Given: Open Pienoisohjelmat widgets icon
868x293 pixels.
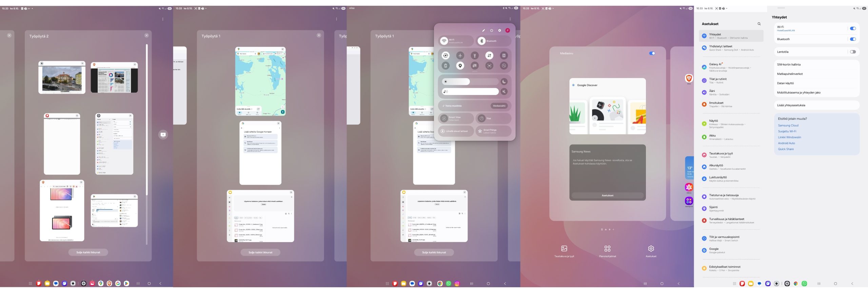Looking at the screenshot, I should click(x=607, y=249).
